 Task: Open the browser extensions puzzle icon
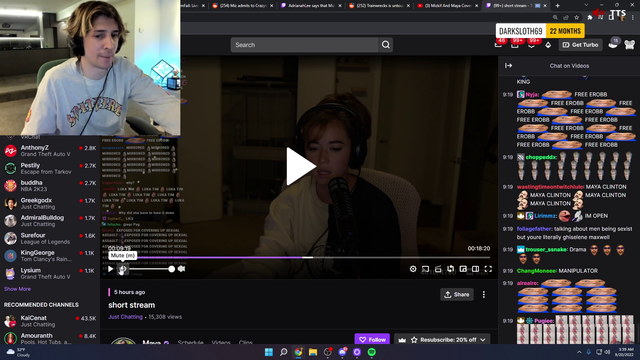point(589,18)
